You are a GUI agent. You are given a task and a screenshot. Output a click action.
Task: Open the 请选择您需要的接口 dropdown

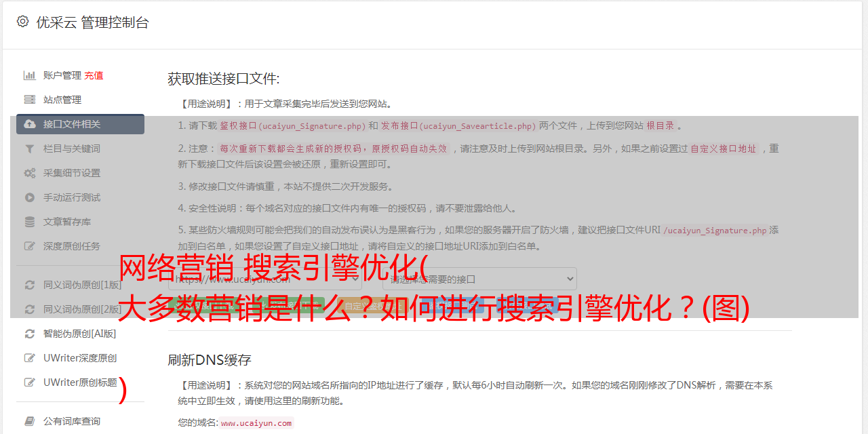(479, 279)
